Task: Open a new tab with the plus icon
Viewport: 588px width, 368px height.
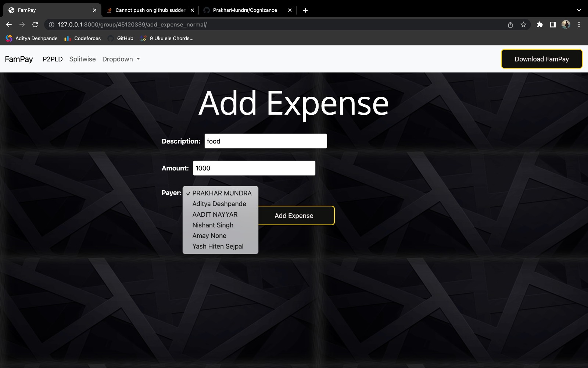Action: 305,10
